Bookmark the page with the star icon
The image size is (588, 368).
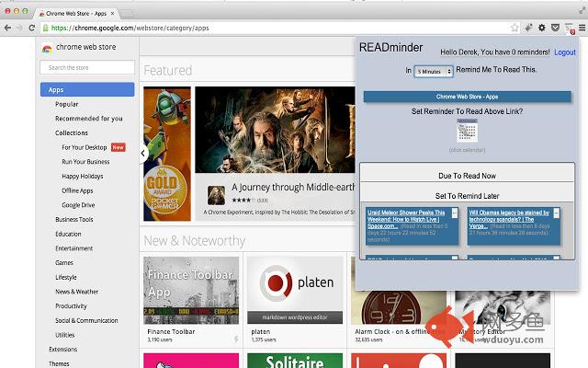tap(514, 28)
